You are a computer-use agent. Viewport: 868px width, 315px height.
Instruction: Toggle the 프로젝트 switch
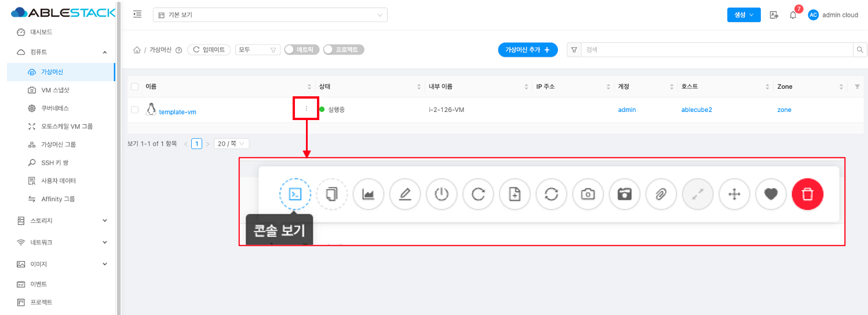point(344,50)
